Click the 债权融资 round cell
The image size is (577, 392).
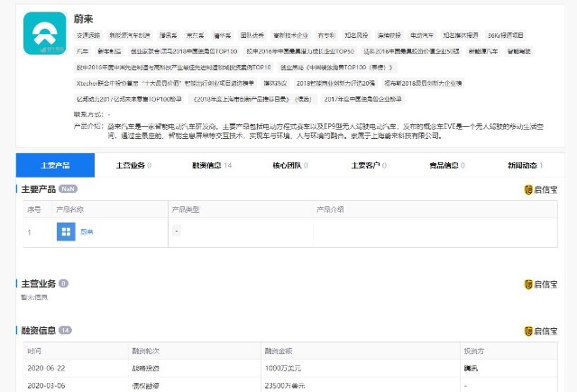[146, 386]
